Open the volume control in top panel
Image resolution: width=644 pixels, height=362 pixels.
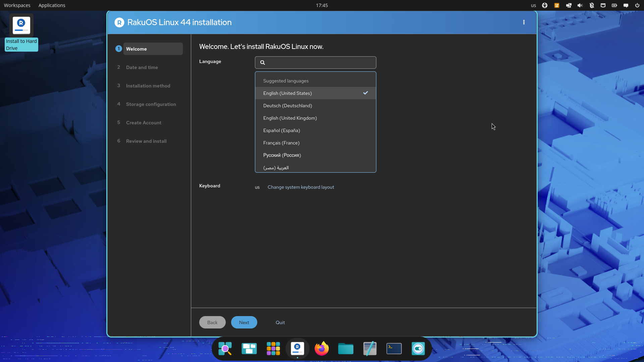tap(580, 5)
